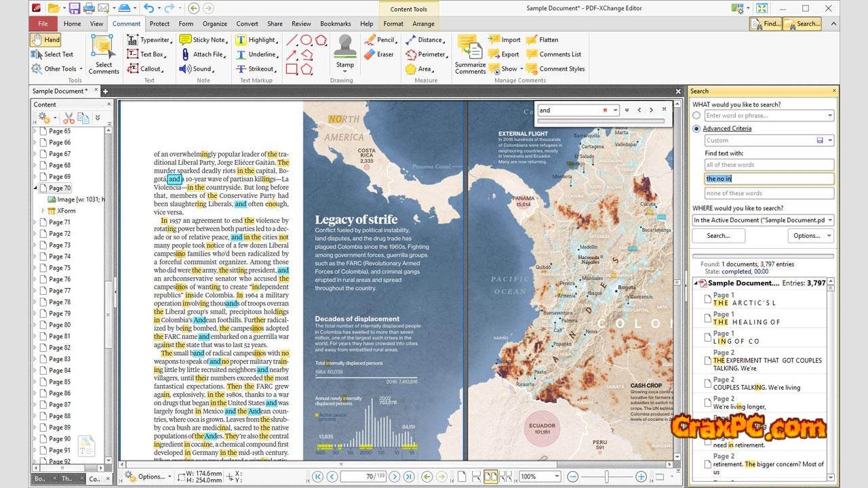Toggle the Hand tool

pos(45,40)
